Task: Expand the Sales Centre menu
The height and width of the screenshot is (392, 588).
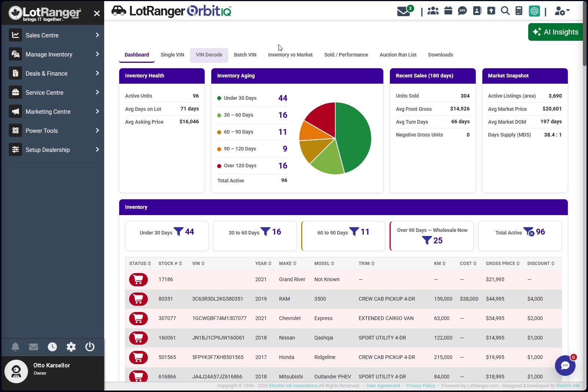Action: pyautogui.click(x=53, y=35)
